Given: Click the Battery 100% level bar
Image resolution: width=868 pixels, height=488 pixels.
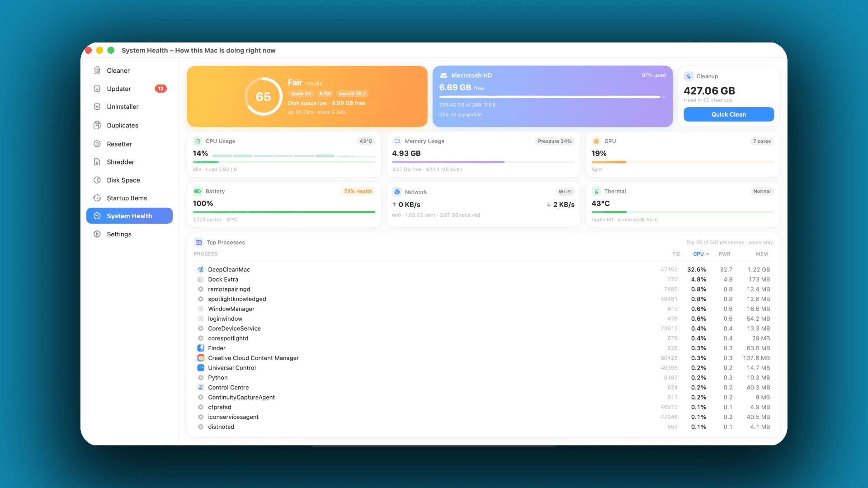Looking at the screenshot, I should [284, 212].
